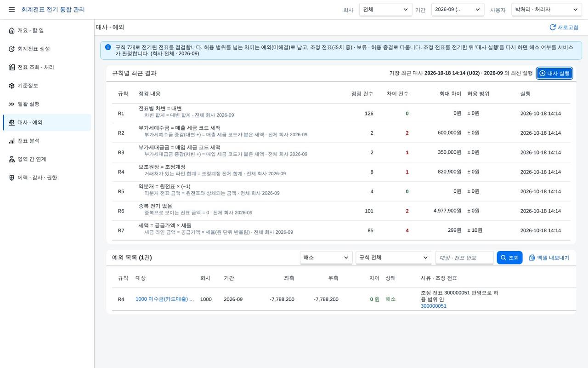Toggle the hamburger navigation menu
Image resolution: width=588 pixels, height=368 pixels.
11,10
